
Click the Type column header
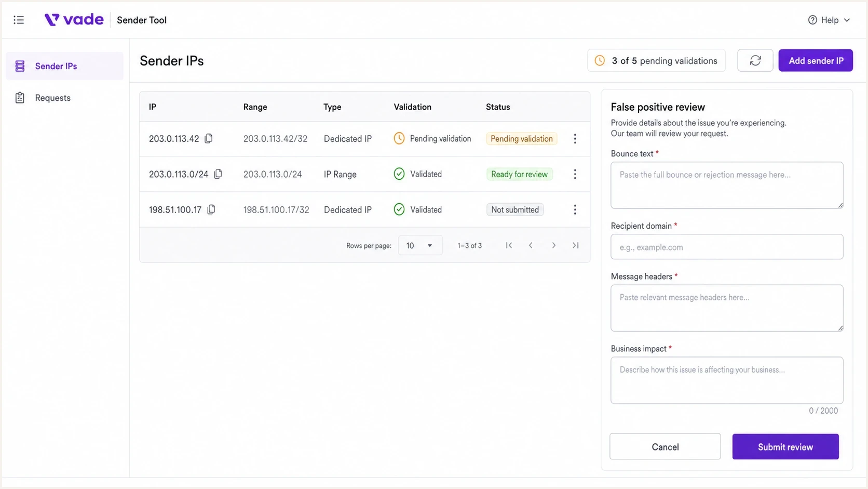point(332,107)
